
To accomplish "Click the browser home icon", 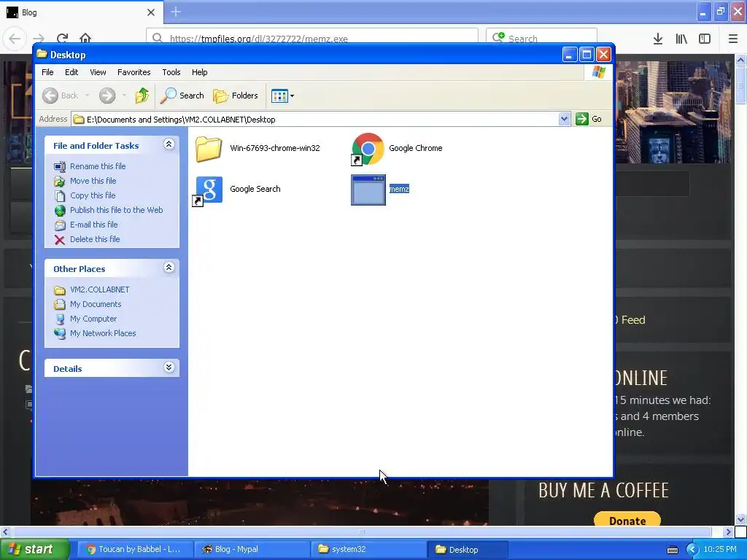I will click(85, 39).
